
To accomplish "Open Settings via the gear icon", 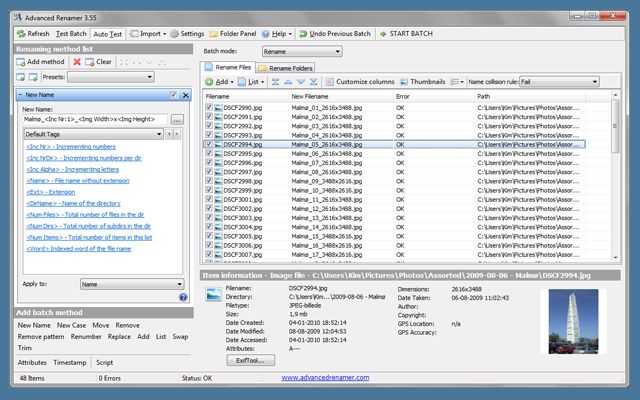I will (174, 34).
